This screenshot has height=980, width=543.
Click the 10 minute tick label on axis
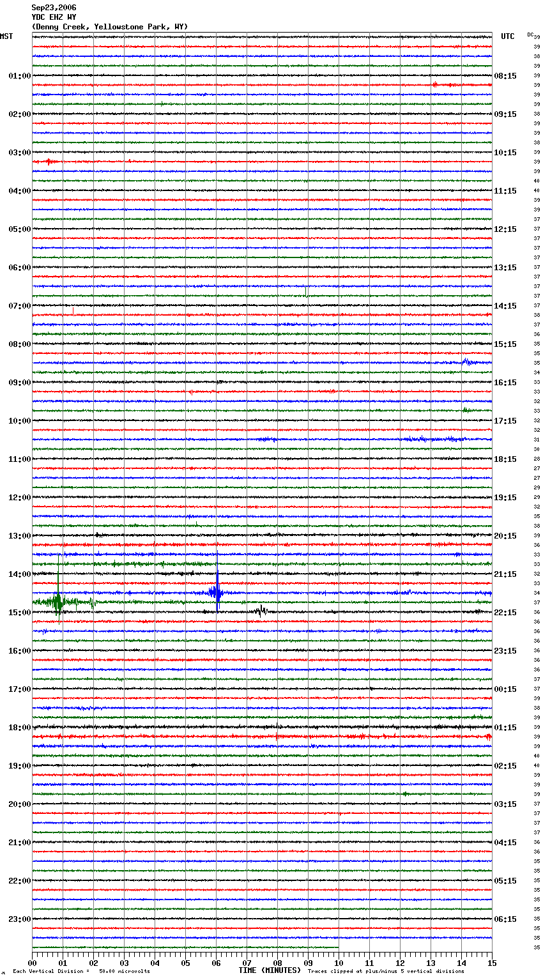coord(339,963)
